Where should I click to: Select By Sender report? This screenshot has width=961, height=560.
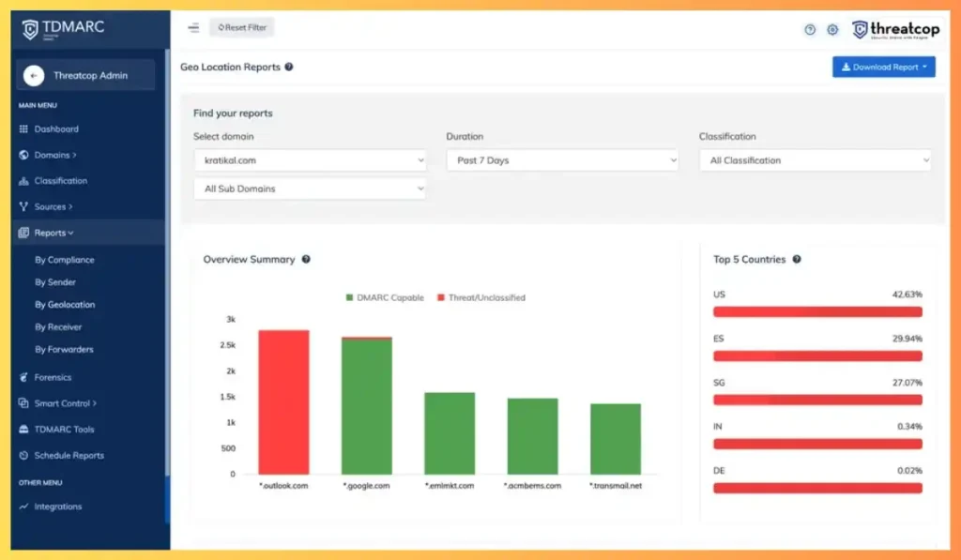click(x=55, y=282)
